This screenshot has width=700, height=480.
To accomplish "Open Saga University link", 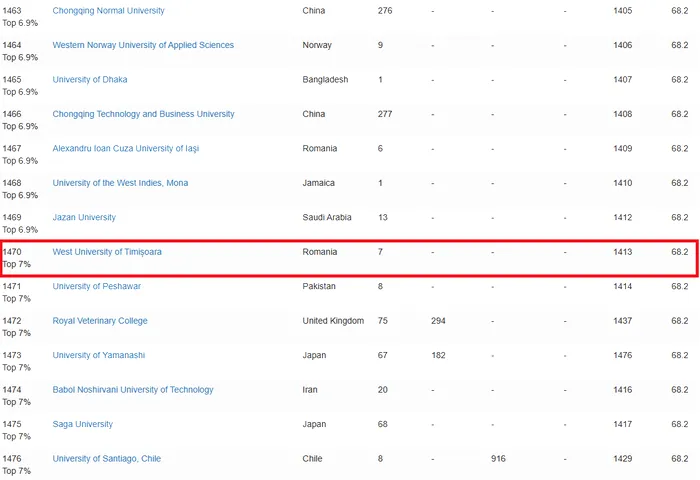I will (83, 424).
